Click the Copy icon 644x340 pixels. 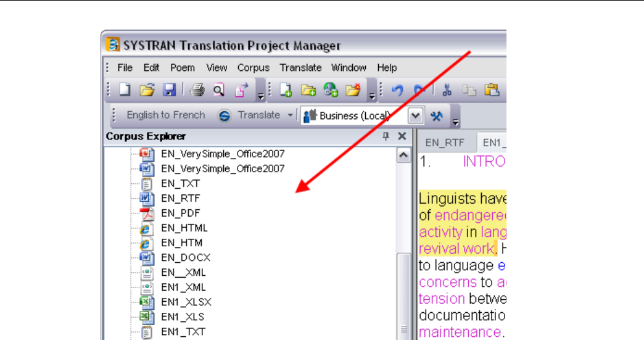point(469,89)
